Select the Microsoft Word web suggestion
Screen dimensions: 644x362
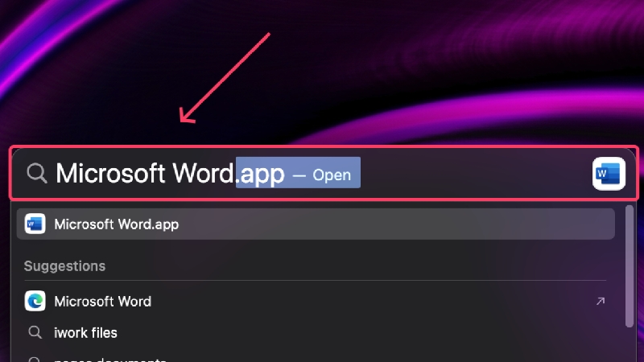pyautogui.click(x=316, y=301)
